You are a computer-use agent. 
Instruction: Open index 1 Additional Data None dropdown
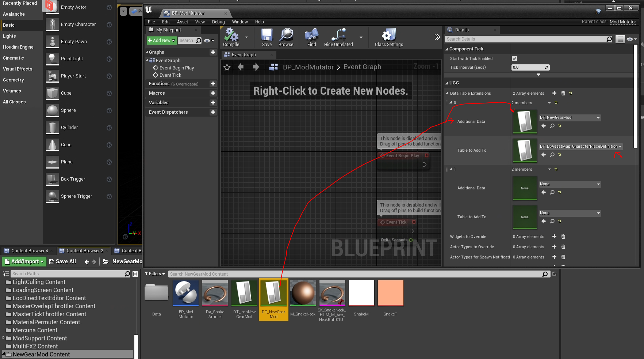click(x=570, y=184)
